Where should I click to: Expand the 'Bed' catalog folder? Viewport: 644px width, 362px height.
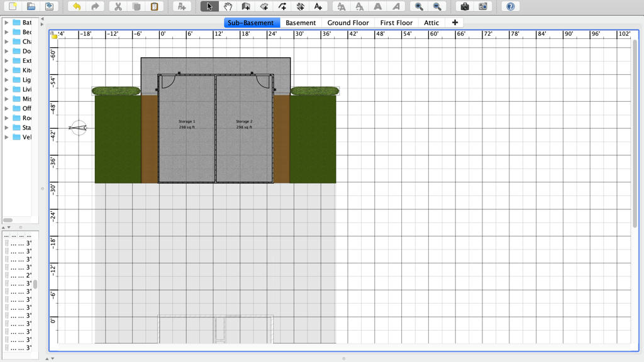coord(6,31)
